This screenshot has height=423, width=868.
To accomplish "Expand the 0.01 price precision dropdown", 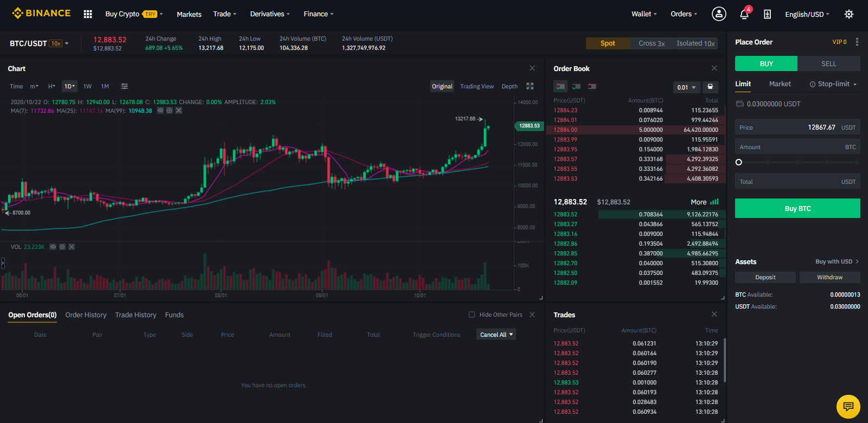I will click(x=686, y=87).
